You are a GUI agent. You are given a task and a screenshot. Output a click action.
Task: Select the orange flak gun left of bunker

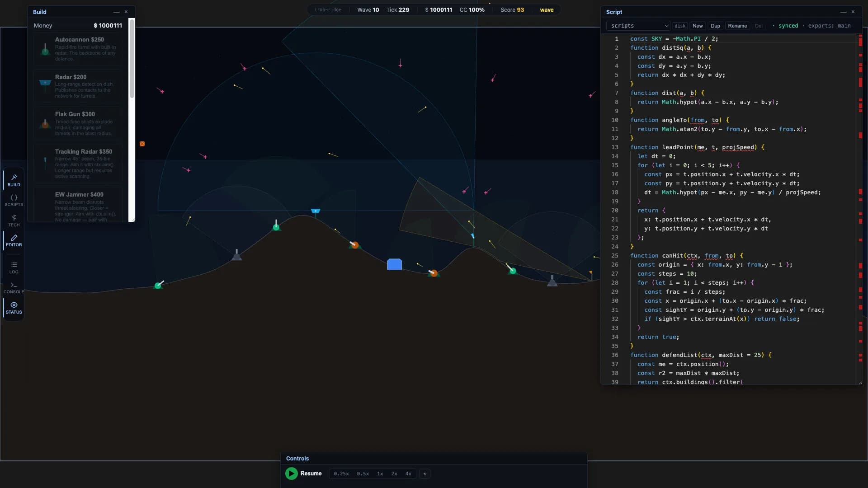(x=354, y=244)
